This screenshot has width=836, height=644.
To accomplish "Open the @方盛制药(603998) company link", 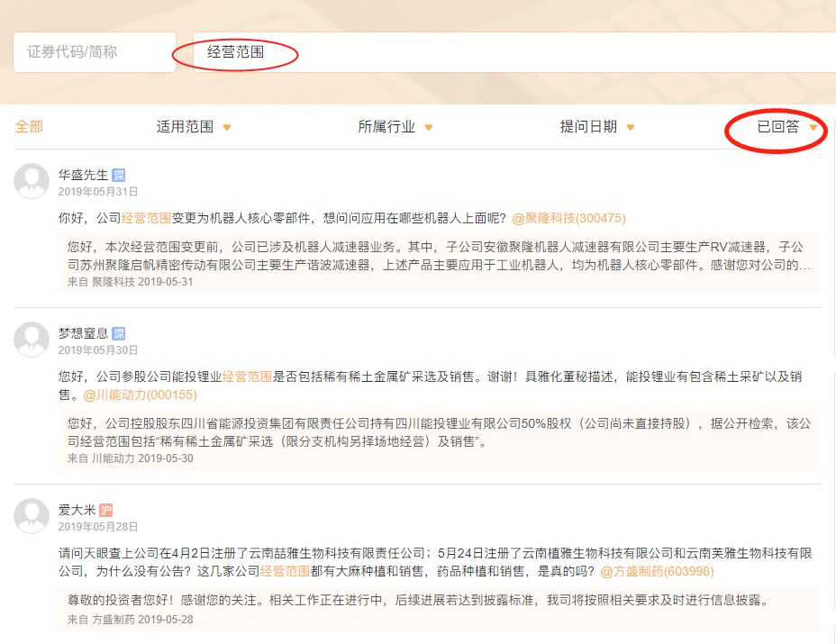I will tap(657, 571).
